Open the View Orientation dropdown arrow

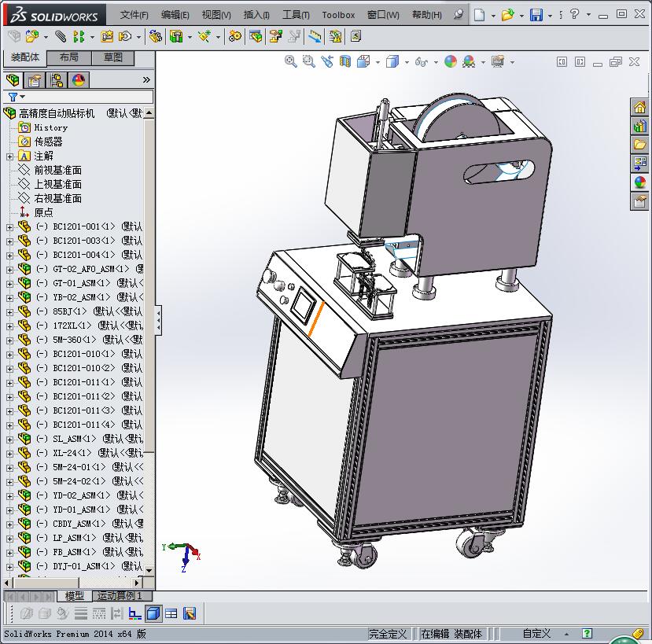pyautogui.click(x=378, y=62)
